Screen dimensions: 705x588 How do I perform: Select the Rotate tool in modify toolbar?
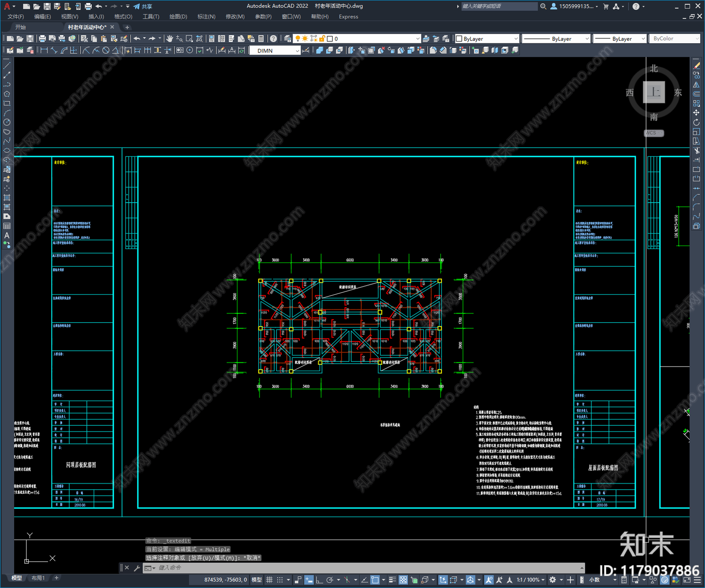696,122
